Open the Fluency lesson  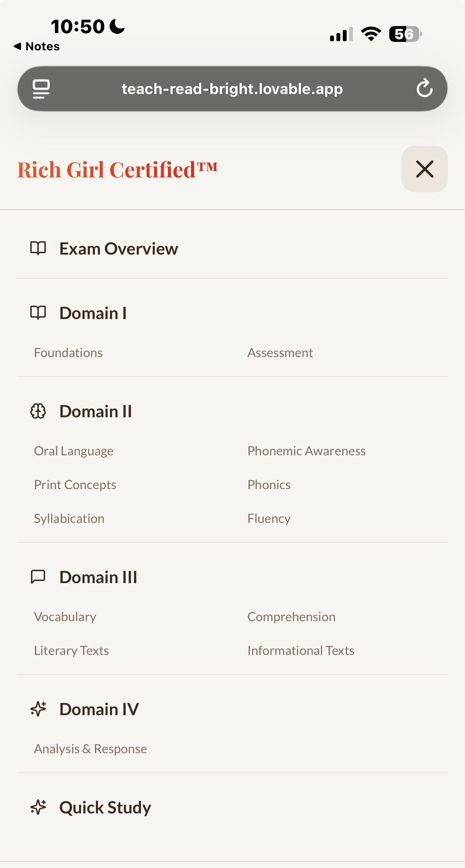[x=269, y=518]
